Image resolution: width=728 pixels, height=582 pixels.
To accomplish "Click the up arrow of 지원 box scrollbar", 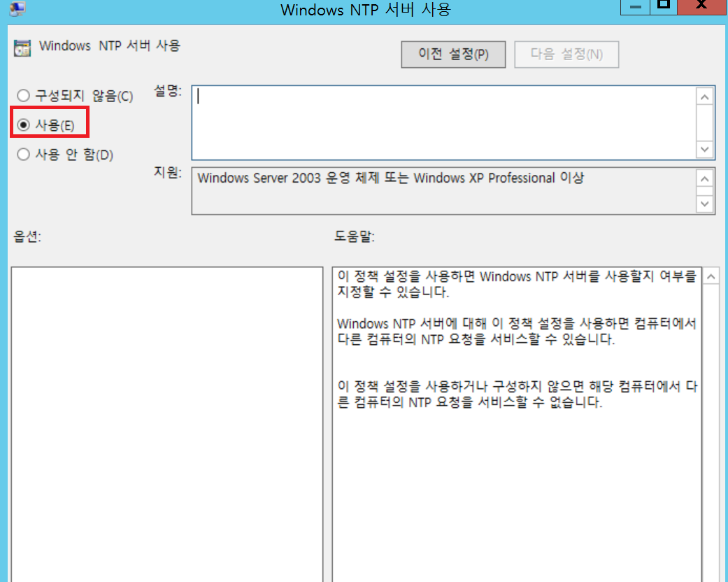I will point(705,179).
